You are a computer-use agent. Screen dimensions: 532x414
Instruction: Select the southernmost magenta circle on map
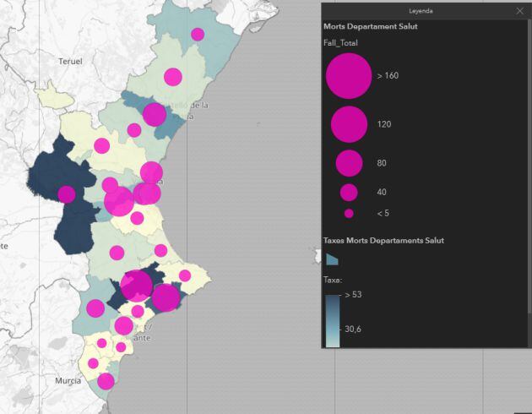pos(106,381)
